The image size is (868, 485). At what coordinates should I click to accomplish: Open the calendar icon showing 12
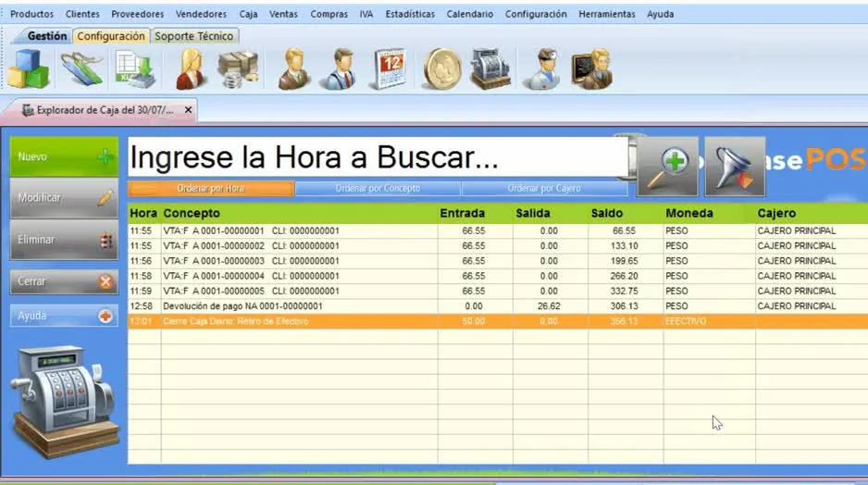[389, 69]
